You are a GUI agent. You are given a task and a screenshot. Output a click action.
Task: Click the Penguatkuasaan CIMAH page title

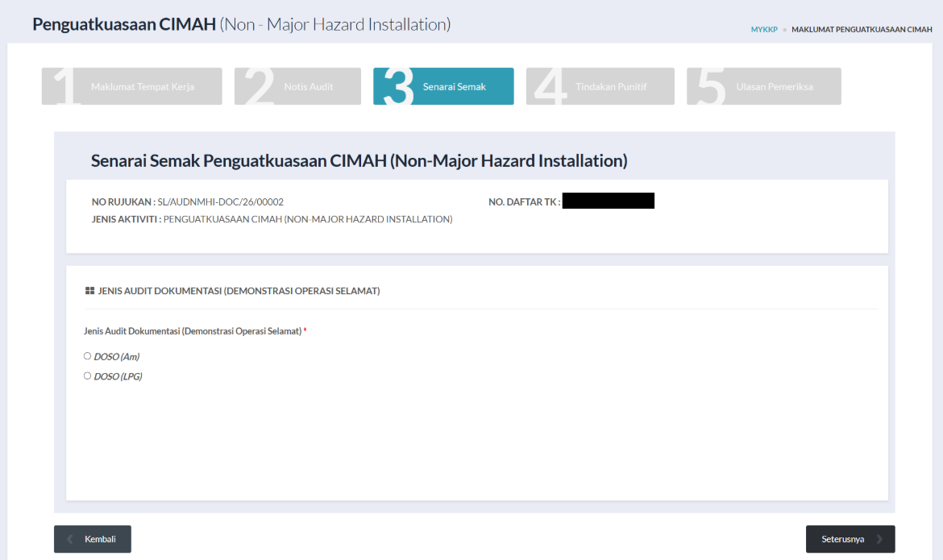click(x=241, y=24)
